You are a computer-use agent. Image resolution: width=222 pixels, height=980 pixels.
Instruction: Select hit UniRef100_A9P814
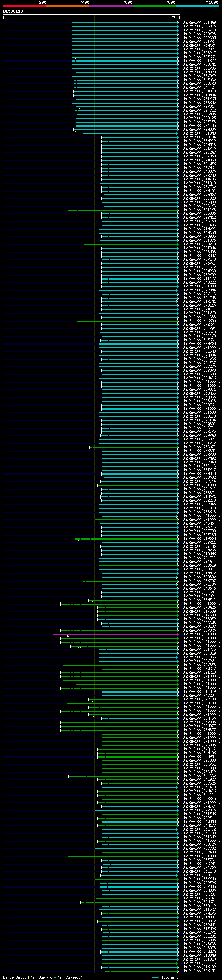199,106
